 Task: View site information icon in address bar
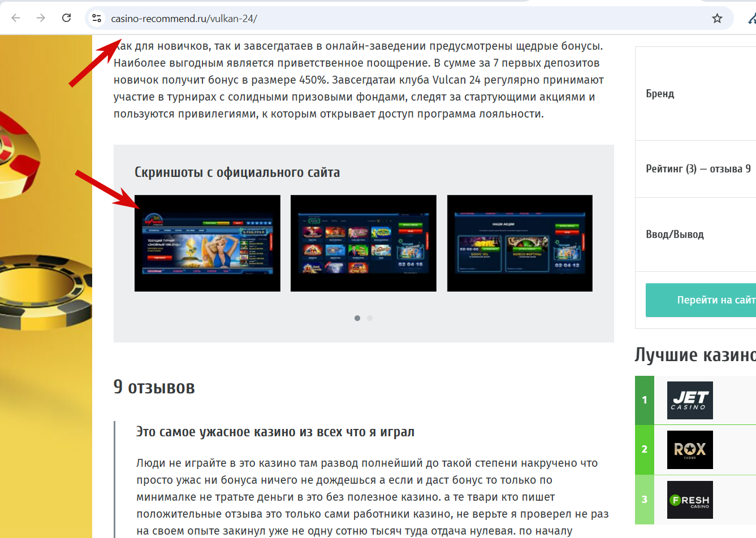[97, 18]
